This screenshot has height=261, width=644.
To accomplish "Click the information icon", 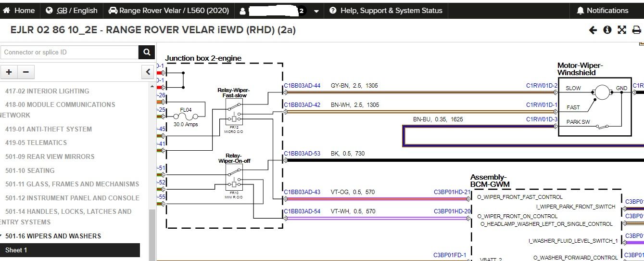I will click(x=607, y=30).
